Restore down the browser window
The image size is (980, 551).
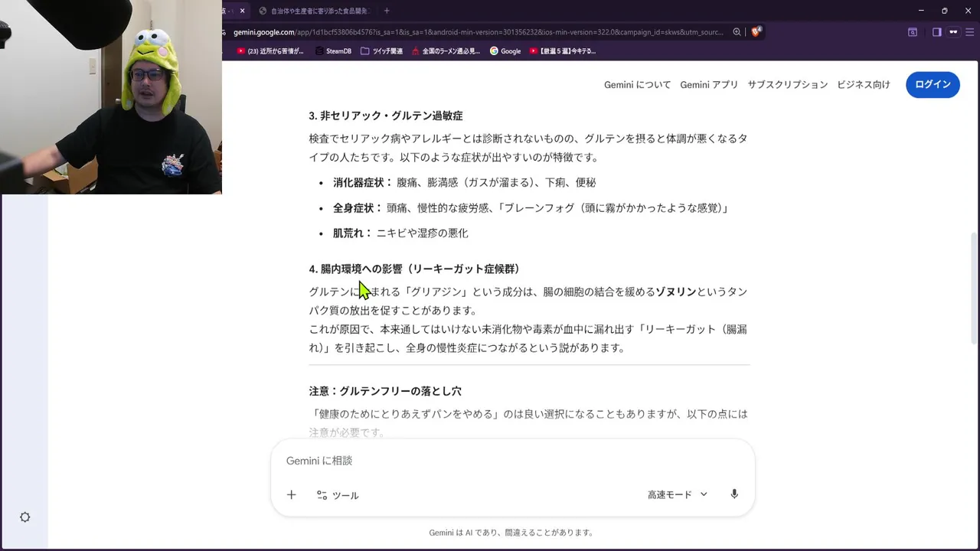(x=944, y=11)
